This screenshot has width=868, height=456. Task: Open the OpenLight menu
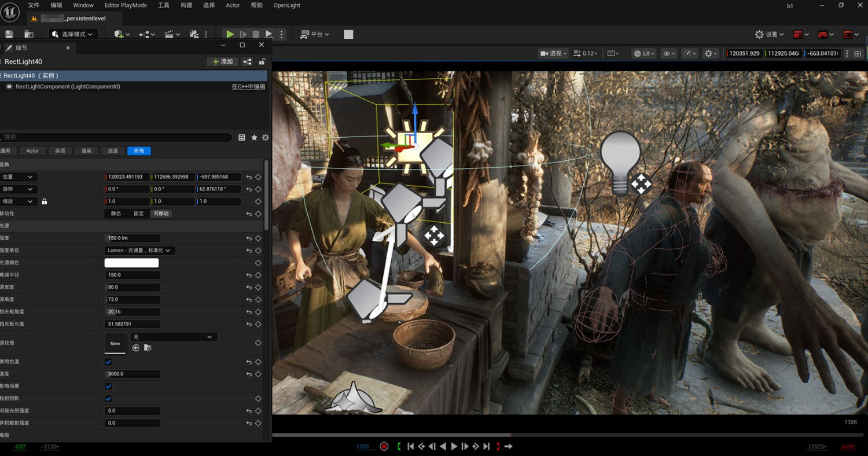pyautogui.click(x=286, y=5)
